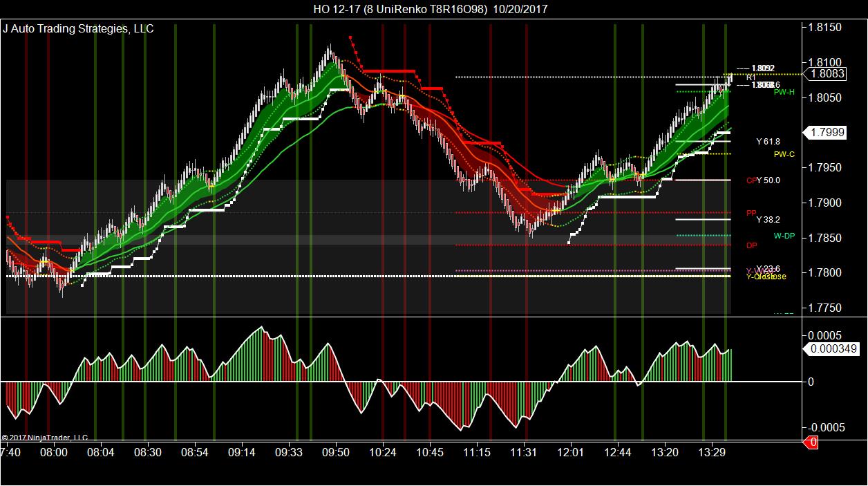Click the 1.8150 price axis label

tap(826, 27)
